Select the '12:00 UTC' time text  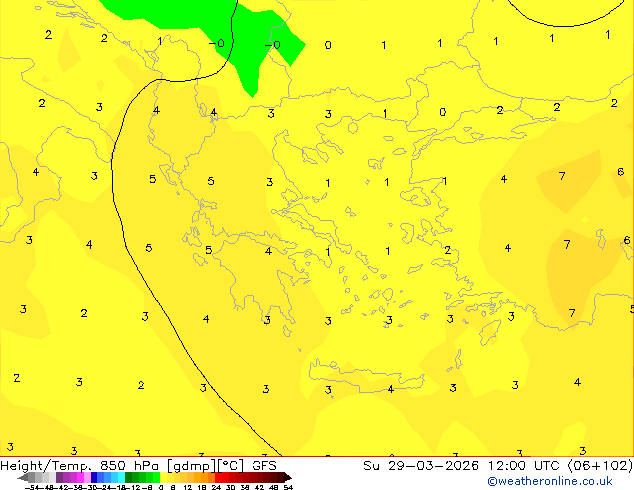point(526,466)
